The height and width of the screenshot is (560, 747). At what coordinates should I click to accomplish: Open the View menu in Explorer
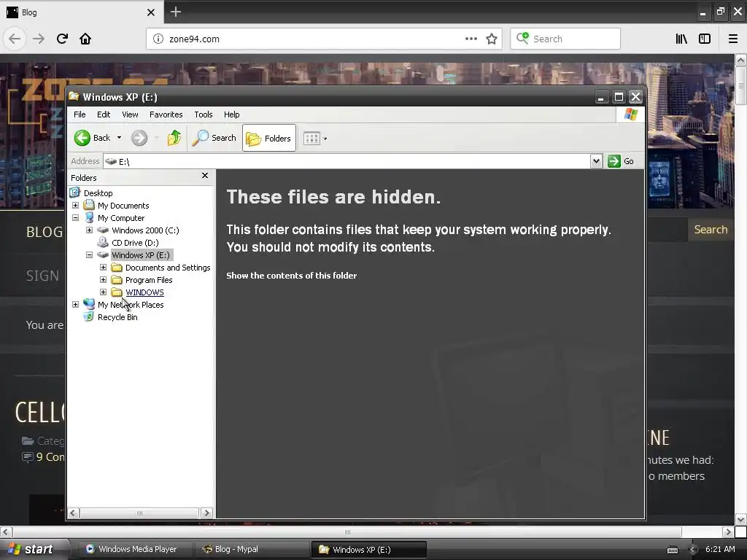coord(130,114)
